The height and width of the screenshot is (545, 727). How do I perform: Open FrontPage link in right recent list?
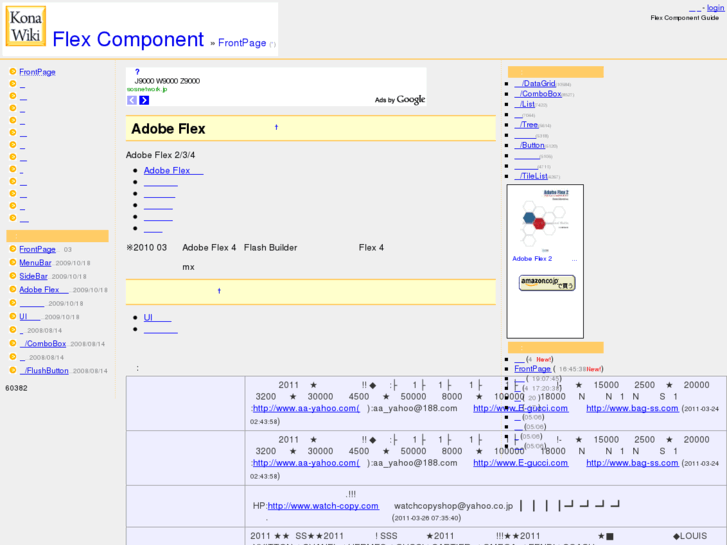tap(532, 369)
